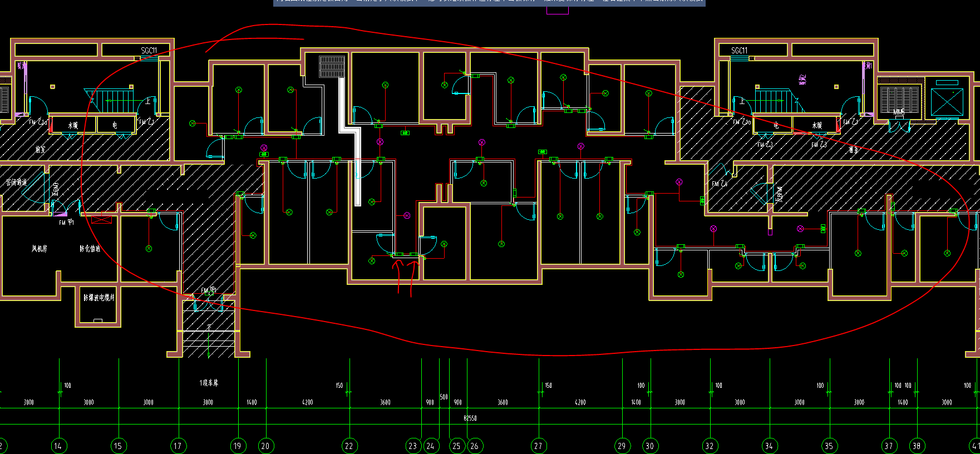Click the '密闭通道' room label

point(16,182)
